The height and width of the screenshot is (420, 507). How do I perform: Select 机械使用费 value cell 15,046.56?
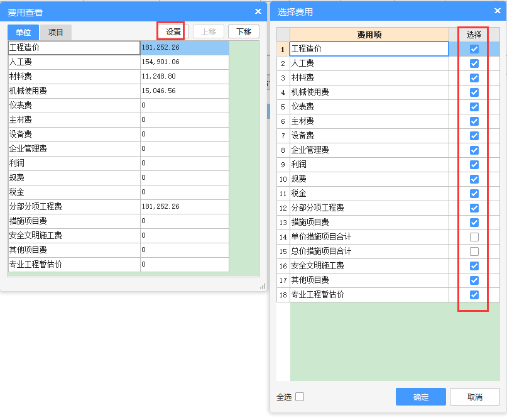coord(184,91)
